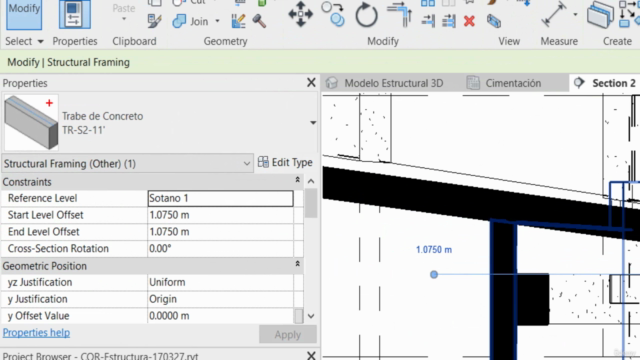Click associate button beside y Offset Value
Viewport: 640px width, 360px height.
pos(298,316)
